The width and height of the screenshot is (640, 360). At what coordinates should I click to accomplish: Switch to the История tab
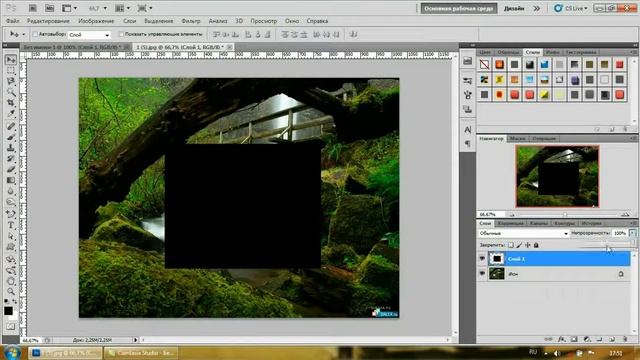[591, 223]
